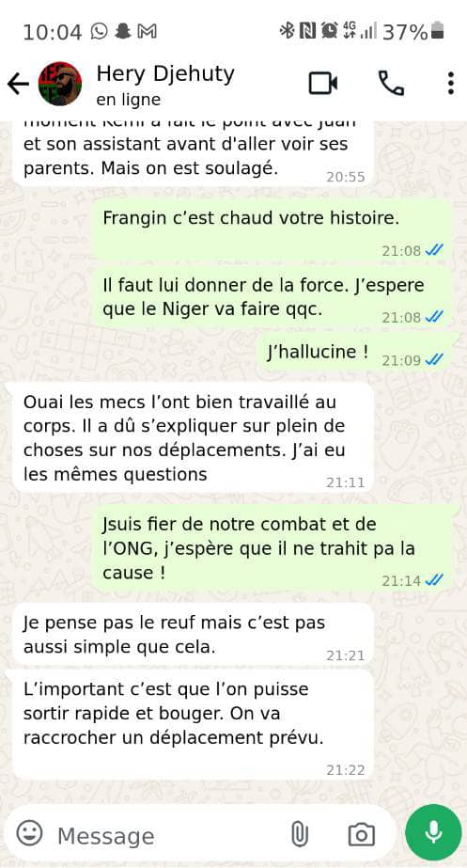The image size is (467, 868).
Task: Tap the green microphone record button
Action: click(433, 832)
